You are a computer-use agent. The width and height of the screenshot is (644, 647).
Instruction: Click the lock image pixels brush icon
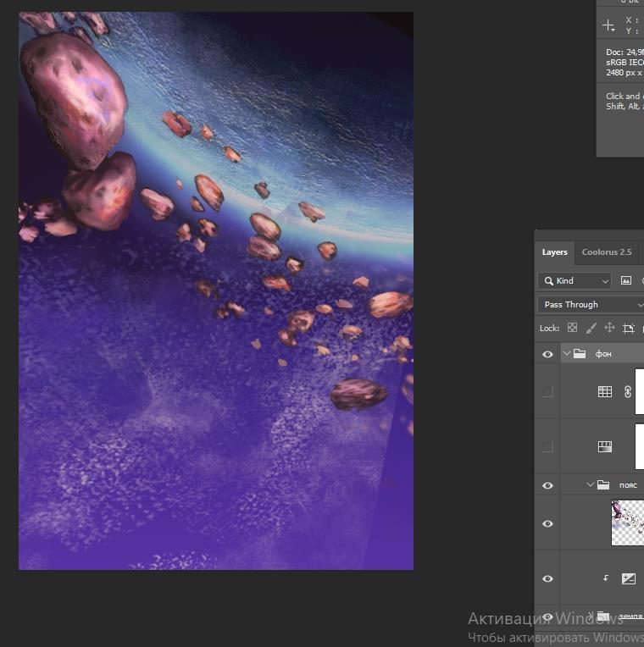(x=591, y=328)
